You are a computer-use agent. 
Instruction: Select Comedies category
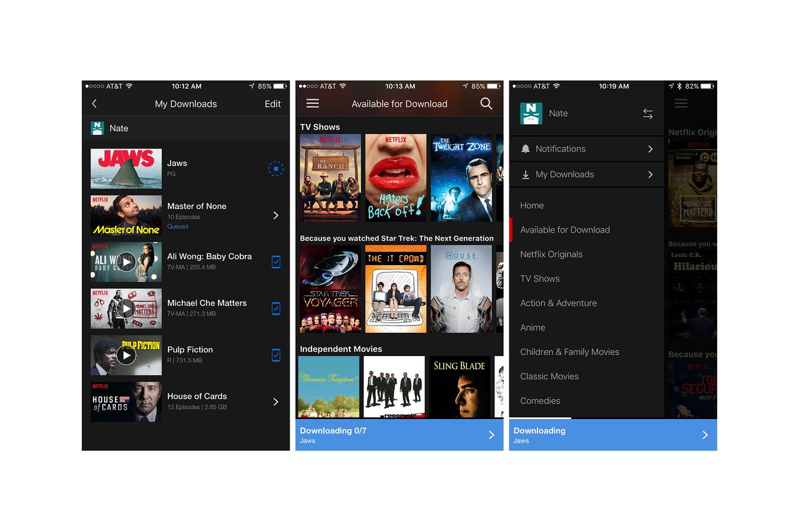point(540,400)
